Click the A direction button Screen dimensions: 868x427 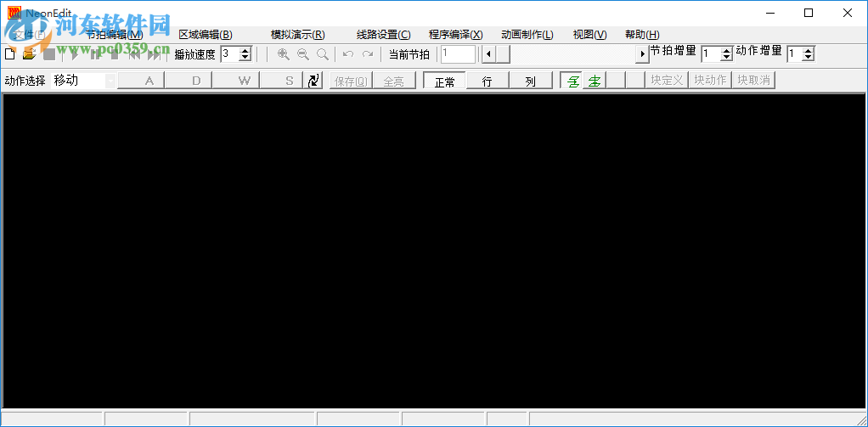click(x=141, y=81)
